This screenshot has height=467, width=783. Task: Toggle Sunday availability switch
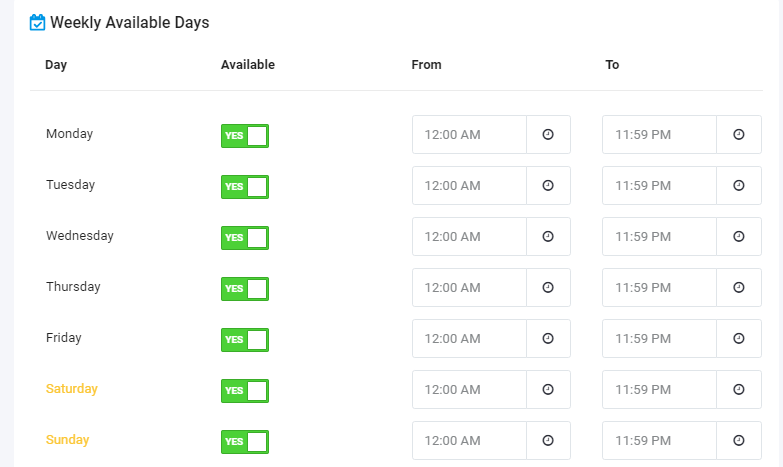pos(245,442)
